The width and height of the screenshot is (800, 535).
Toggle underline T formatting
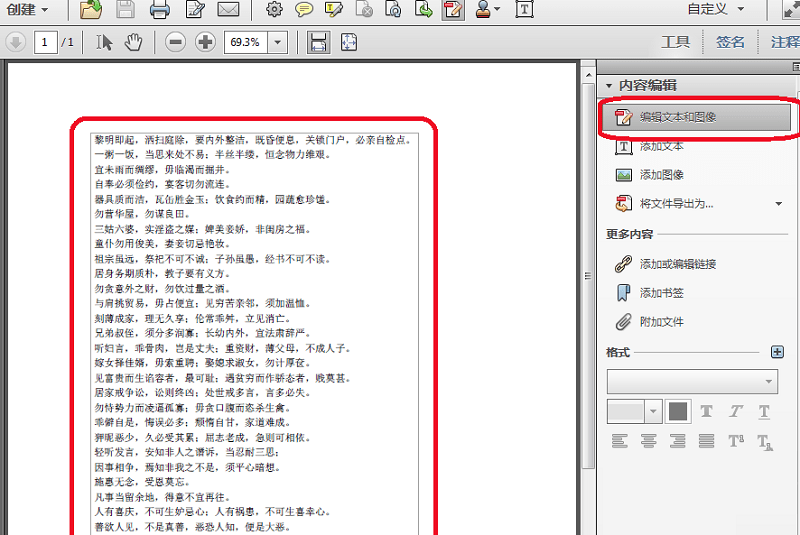tap(764, 412)
